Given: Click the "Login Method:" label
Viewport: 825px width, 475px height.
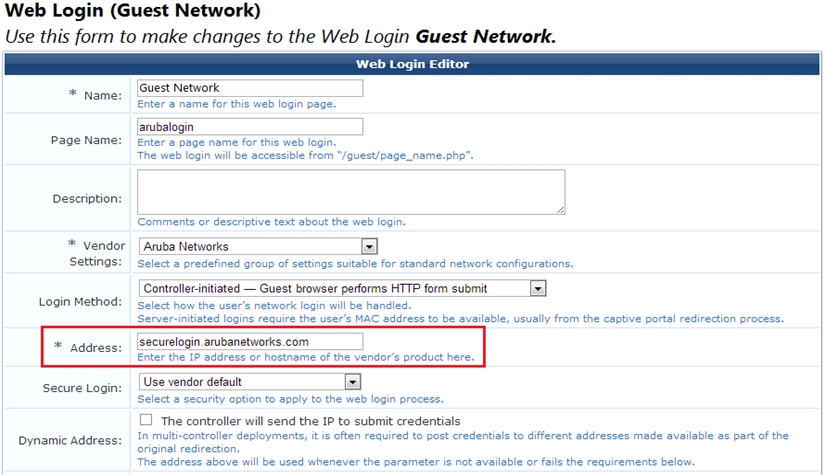Looking at the screenshot, I should pos(80,301).
